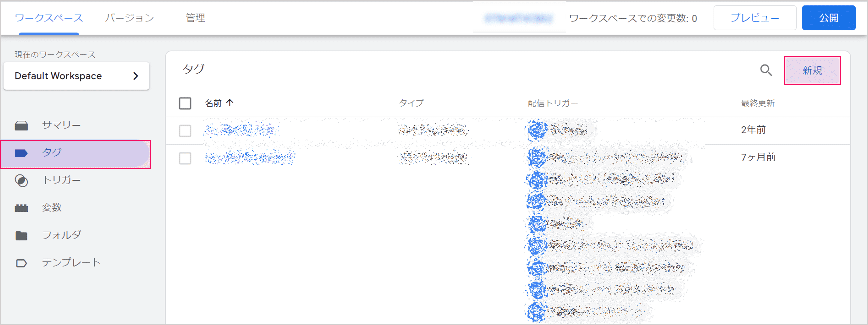This screenshot has width=868, height=325.
Task: Click the 現在のワークスペース label
Action: coord(55,55)
